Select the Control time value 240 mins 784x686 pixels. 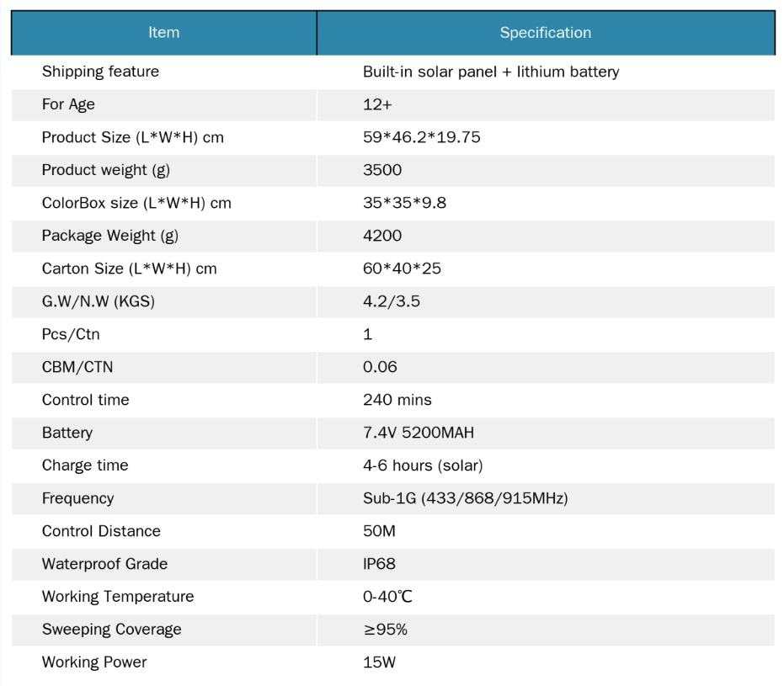point(397,400)
